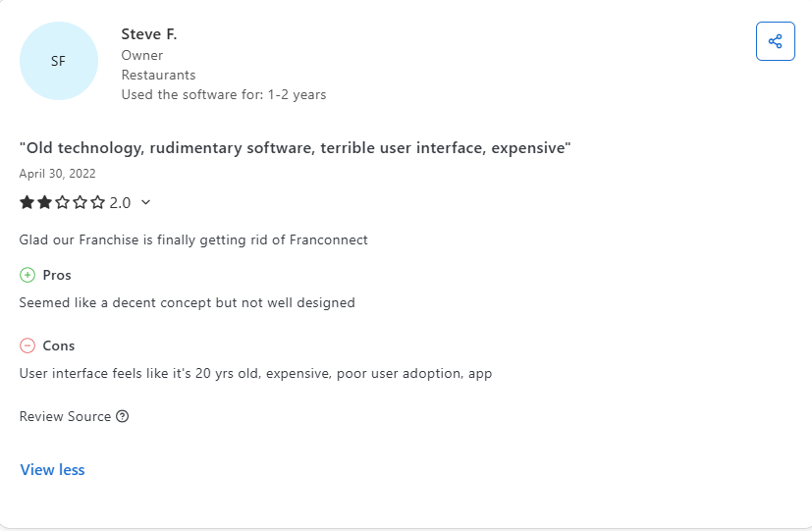Collapse the review with View less

click(52, 469)
